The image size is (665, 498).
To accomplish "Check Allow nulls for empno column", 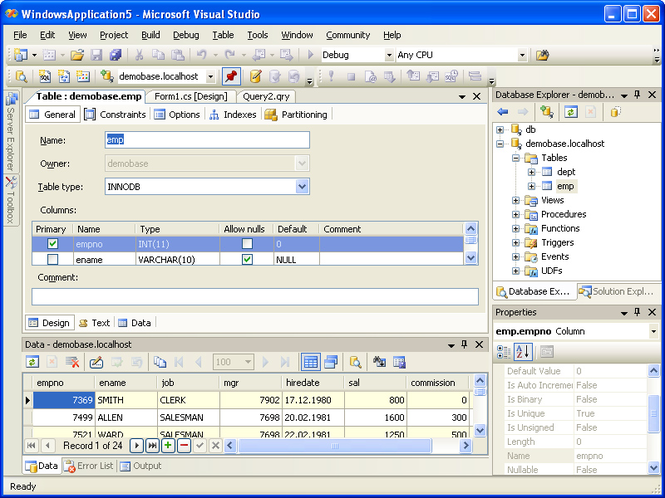I will 247,243.
